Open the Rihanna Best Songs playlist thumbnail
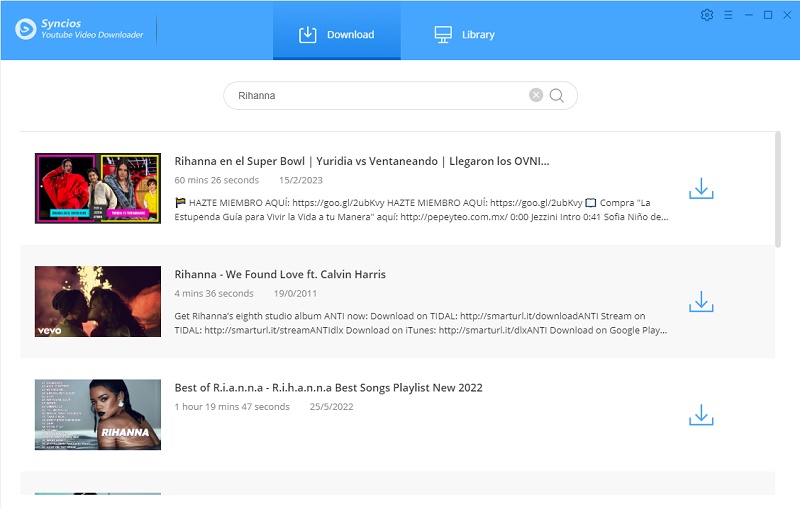Screen dimensions: 800x509 98,415
